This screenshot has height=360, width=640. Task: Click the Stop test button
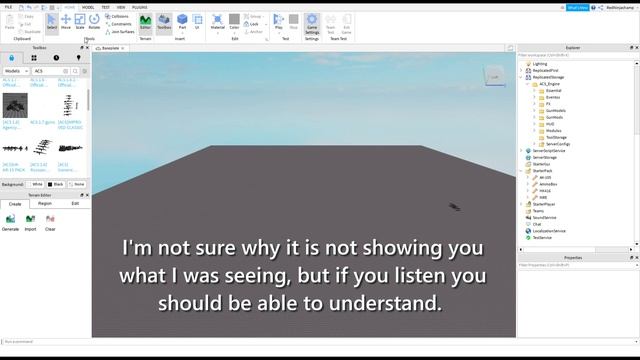click(293, 22)
